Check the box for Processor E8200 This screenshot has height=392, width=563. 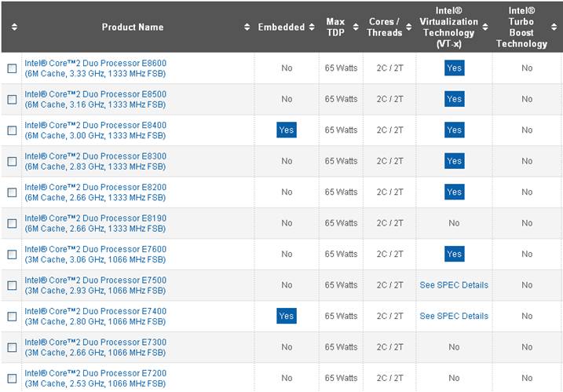pyautogui.click(x=13, y=192)
